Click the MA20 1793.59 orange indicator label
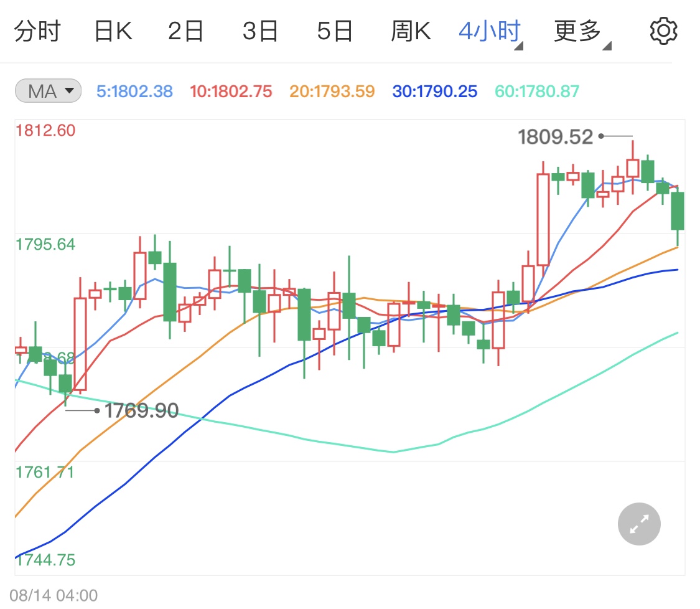This screenshot has height=609, width=700. coord(331,91)
